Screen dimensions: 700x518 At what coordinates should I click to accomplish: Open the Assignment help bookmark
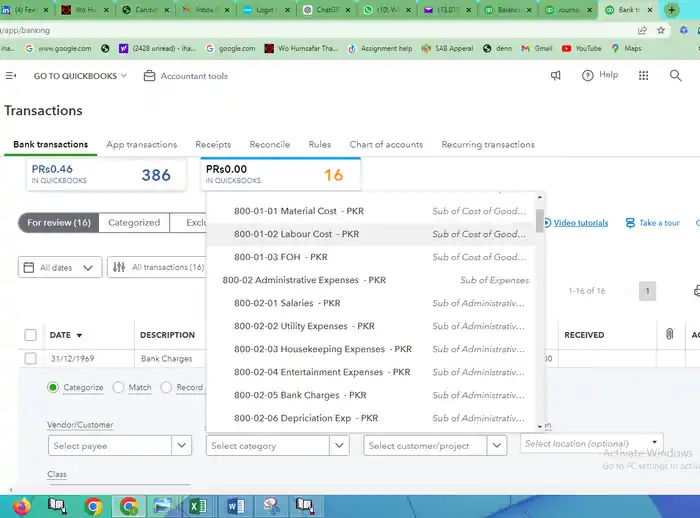click(x=379, y=48)
